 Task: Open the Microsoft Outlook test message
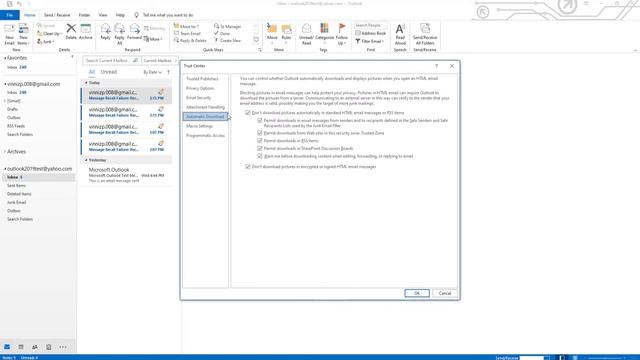click(x=126, y=175)
